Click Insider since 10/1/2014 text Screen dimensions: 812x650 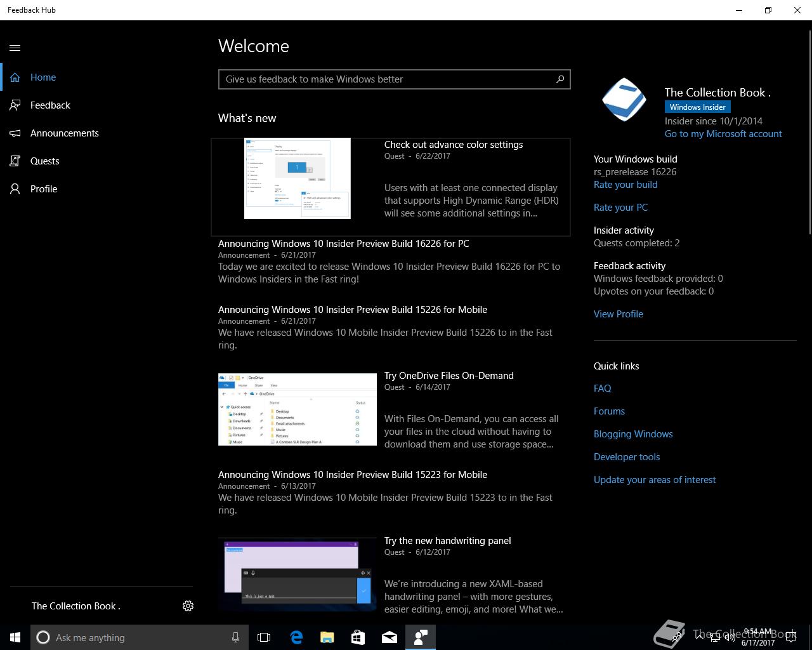coord(714,121)
